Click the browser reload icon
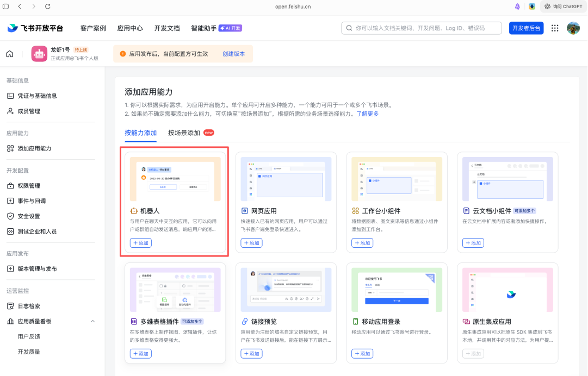588x376 pixels. pos(48,7)
